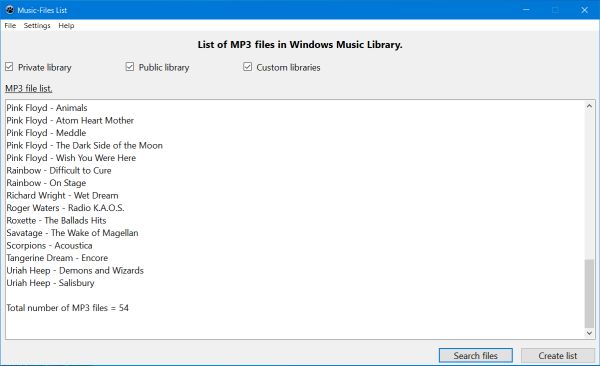This screenshot has height=366, width=600.
Task: Select 'Pink Floyd - Atom Heart Mother' entry
Action: [x=70, y=121]
